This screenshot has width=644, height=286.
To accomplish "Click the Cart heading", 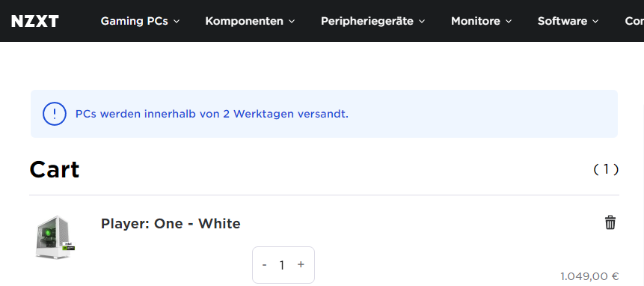I will (54, 169).
